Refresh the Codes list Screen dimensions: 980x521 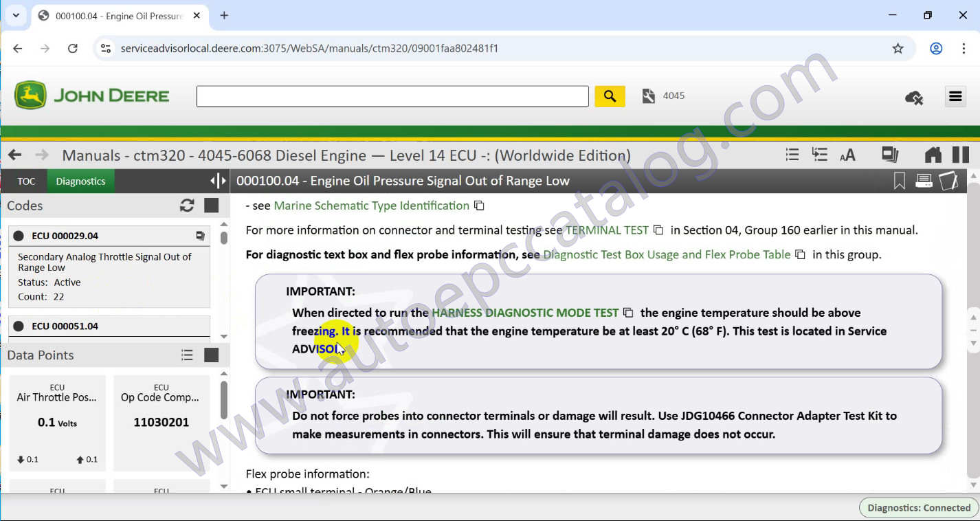coord(187,206)
